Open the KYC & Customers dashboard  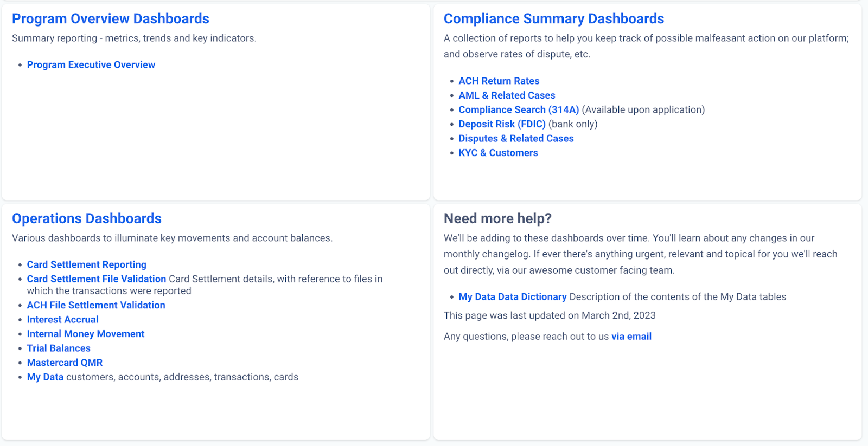pyautogui.click(x=498, y=153)
